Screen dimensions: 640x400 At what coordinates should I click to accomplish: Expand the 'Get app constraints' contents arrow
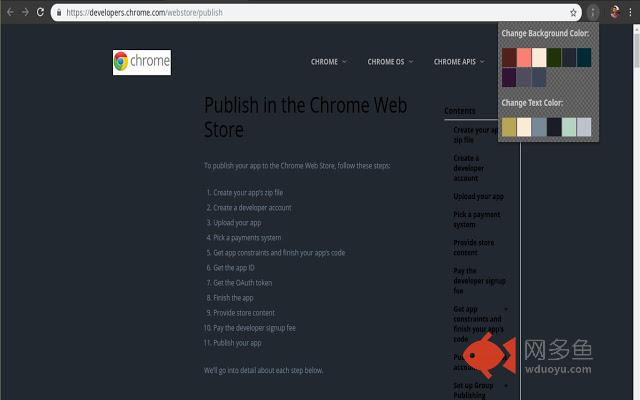(x=506, y=309)
